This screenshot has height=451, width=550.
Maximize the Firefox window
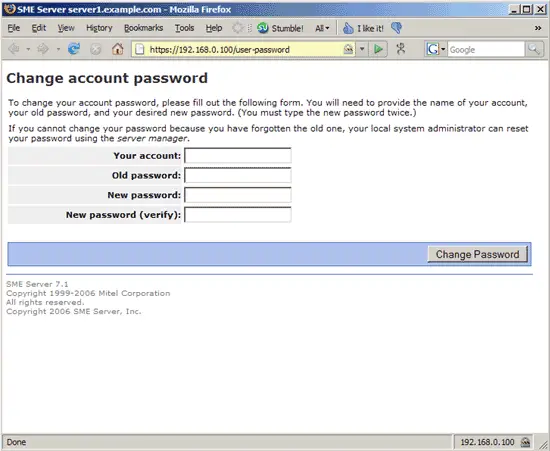526,9
